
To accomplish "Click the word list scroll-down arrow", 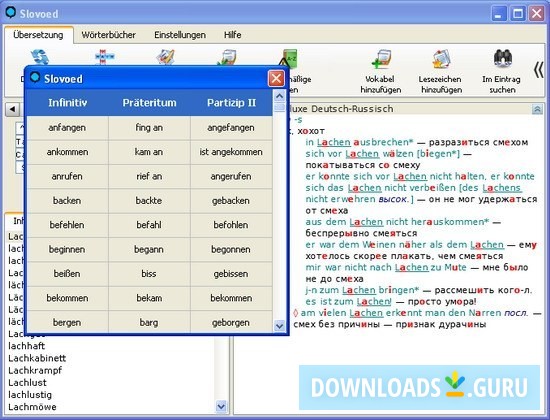I will click(x=221, y=407).
